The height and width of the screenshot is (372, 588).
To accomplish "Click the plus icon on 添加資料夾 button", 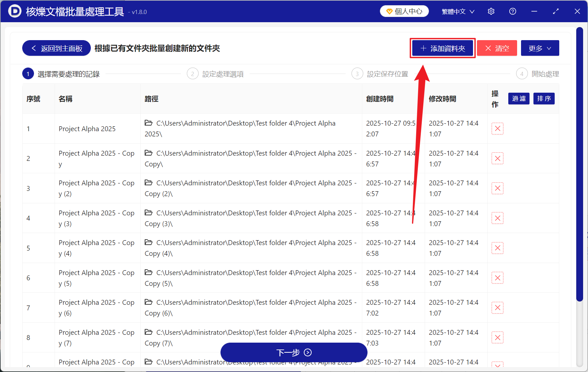I will click(x=423, y=48).
